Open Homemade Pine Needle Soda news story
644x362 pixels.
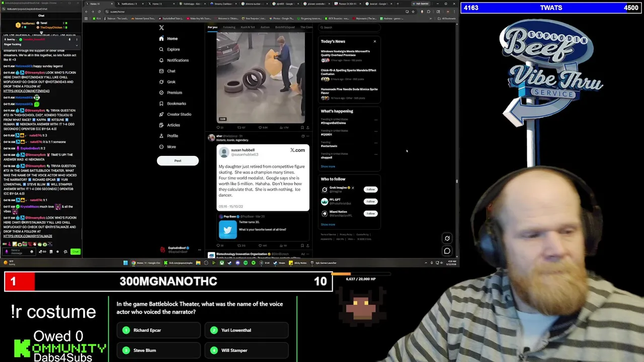pos(348,94)
